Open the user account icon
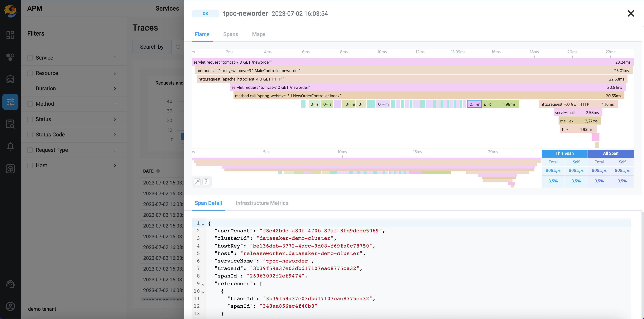644x319 pixels. click(10, 306)
